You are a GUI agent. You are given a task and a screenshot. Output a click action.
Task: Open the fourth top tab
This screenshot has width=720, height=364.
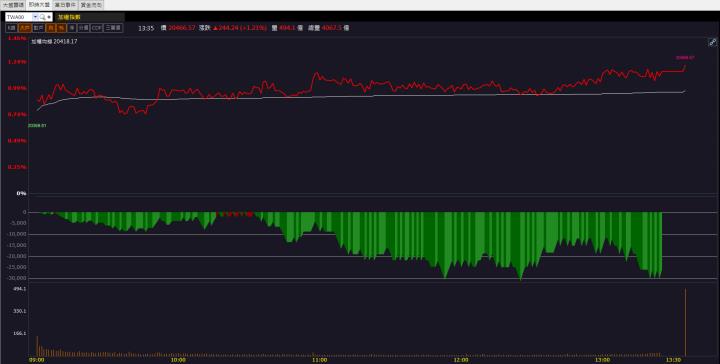91,5
